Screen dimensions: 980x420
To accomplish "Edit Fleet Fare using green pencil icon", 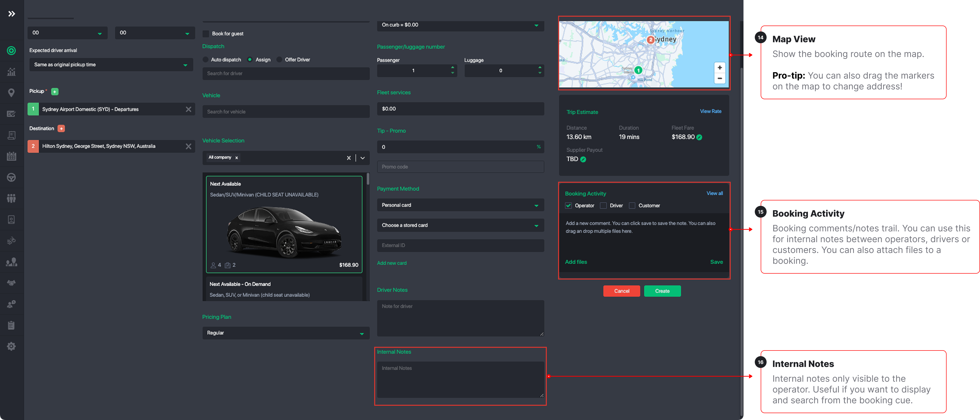I will [x=699, y=137].
